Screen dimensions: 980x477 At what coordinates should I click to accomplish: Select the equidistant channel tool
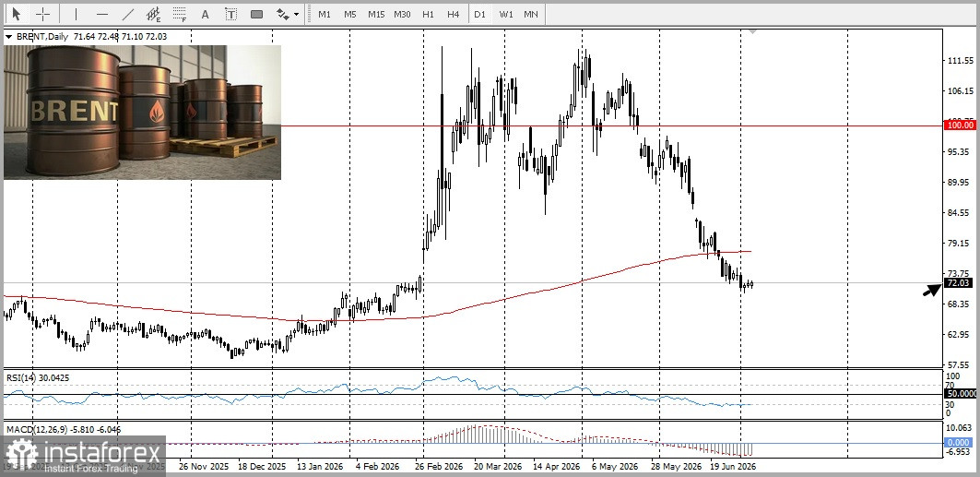[x=153, y=14]
